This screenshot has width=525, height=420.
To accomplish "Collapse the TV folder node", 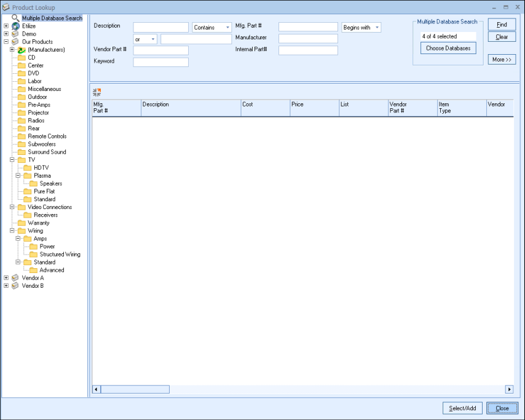I will point(12,160).
